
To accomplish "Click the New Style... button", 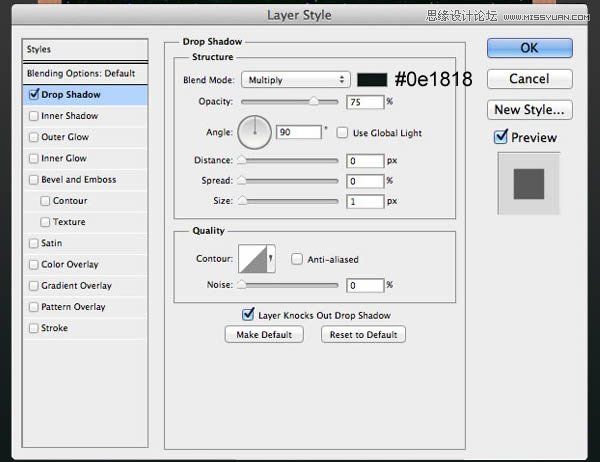I will [x=529, y=110].
